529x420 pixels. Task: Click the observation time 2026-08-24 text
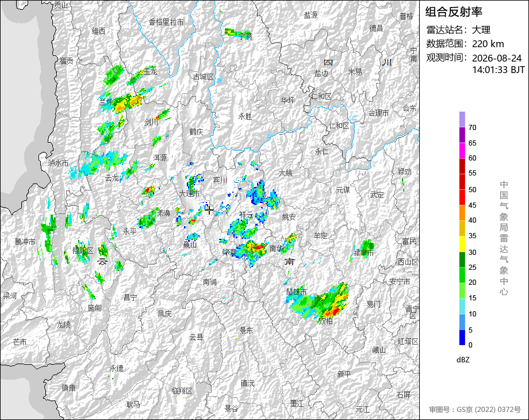[497, 58]
